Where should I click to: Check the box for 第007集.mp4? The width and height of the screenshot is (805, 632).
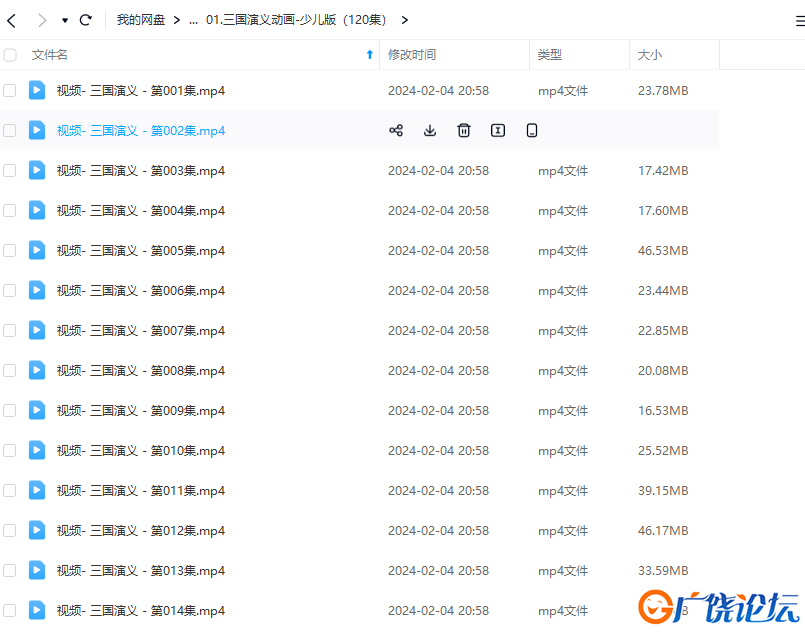pos(10,331)
